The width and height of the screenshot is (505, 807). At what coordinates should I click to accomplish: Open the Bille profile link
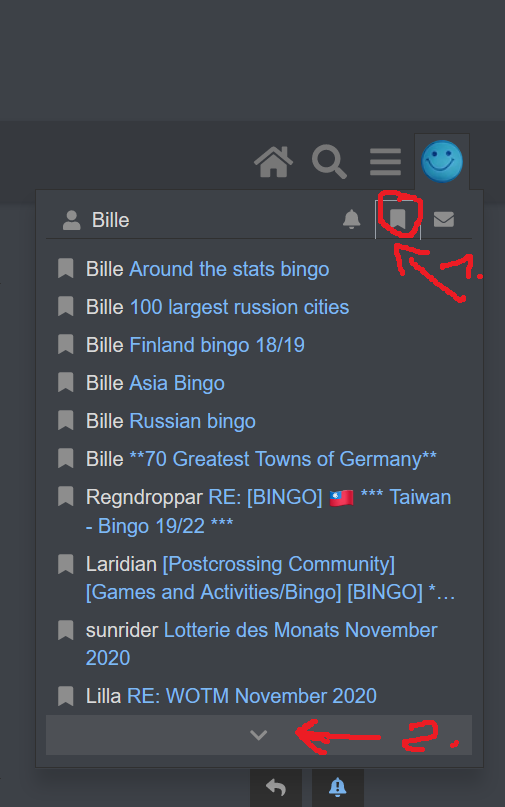click(x=96, y=220)
